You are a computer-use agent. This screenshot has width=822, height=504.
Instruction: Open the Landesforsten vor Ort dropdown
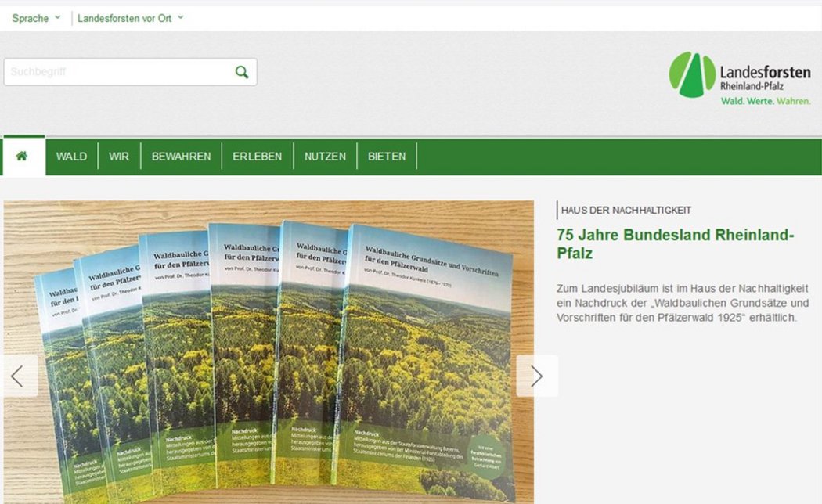click(130, 18)
